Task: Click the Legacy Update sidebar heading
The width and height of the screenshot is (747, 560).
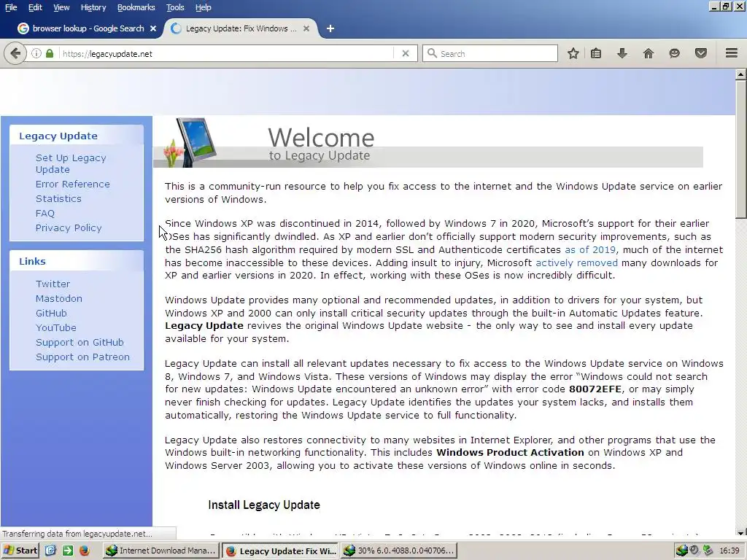Action: [58, 136]
